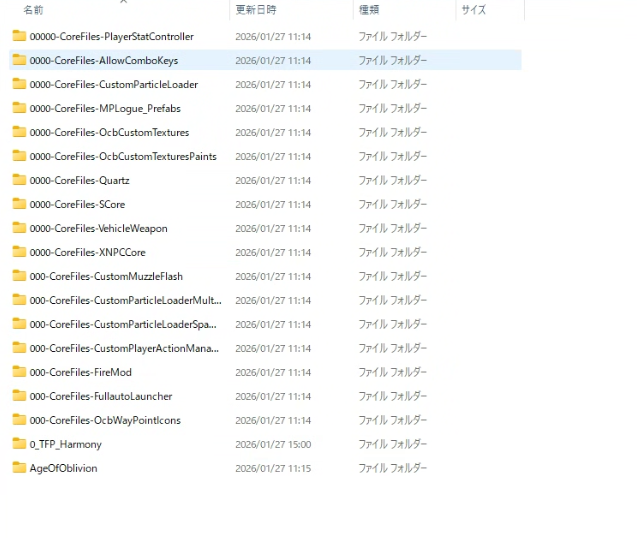Select 000-CoreFiles-CustomMuzzleFlash folder name
637x538 pixels.
(x=106, y=276)
